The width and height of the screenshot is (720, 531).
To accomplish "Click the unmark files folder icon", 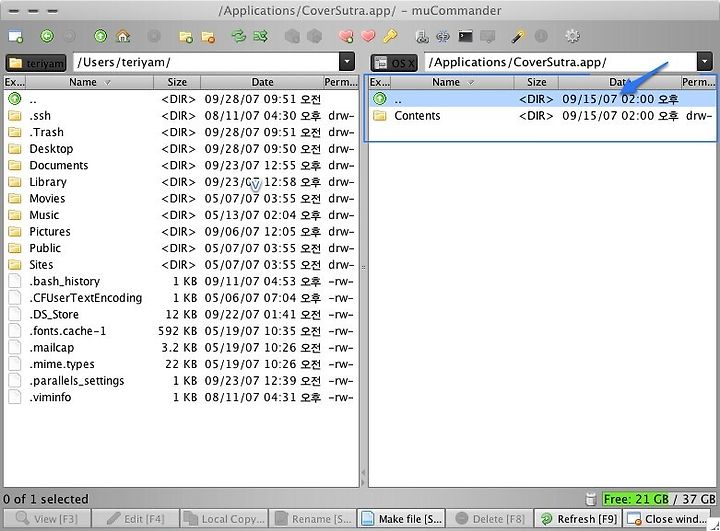I will (x=208, y=36).
